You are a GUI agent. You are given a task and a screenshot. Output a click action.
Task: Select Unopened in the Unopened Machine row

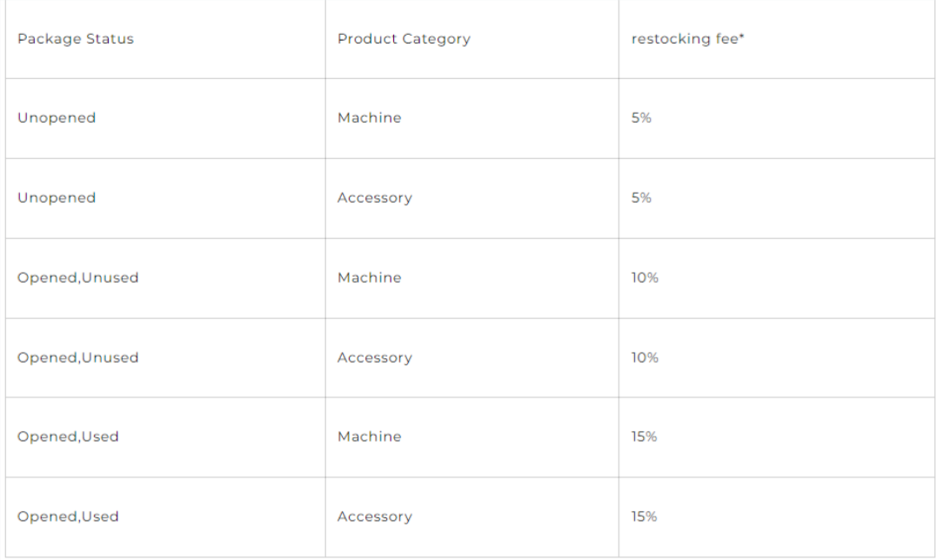pyautogui.click(x=57, y=118)
